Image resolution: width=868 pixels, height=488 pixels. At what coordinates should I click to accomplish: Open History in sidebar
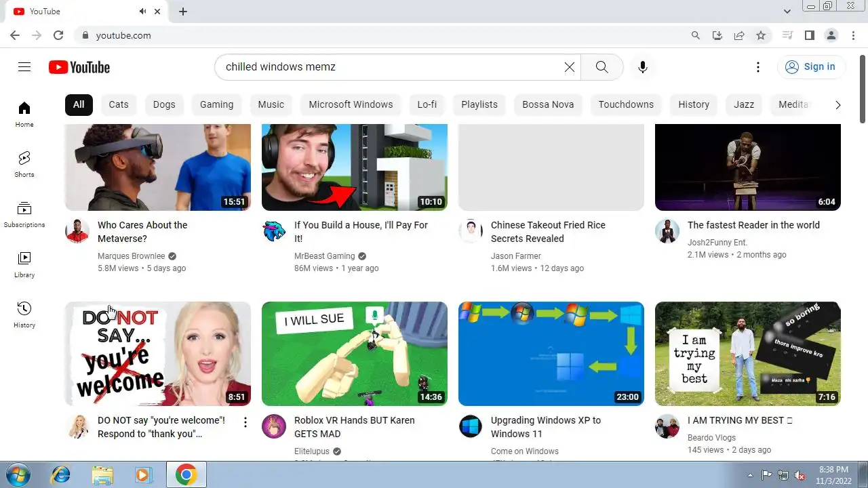pyautogui.click(x=24, y=314)
